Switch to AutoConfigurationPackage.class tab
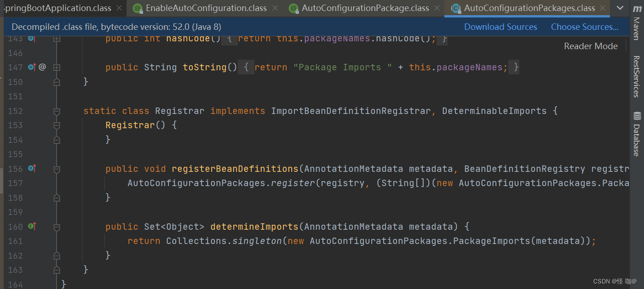Image resolution: width=644 pixels, height=289 pixels. (365, 8)
